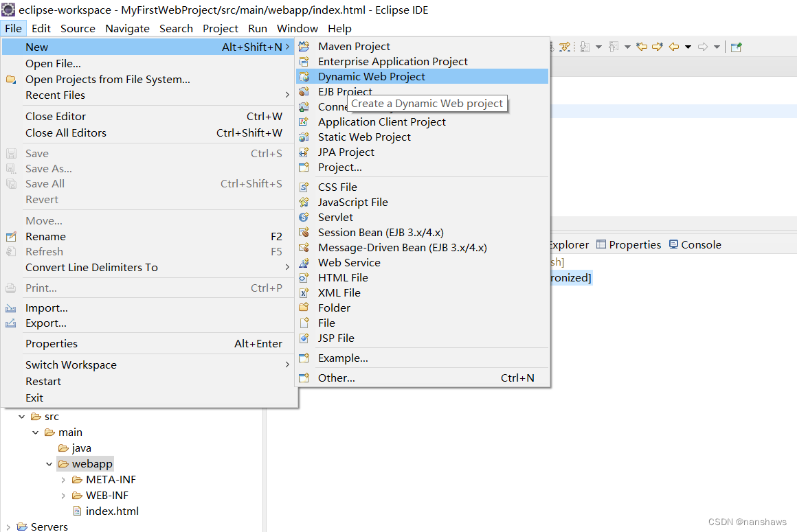Click the Application Client Project icon
Image resolution: width=797 pixels, height=532 pixels.
[x=304, y=122]
